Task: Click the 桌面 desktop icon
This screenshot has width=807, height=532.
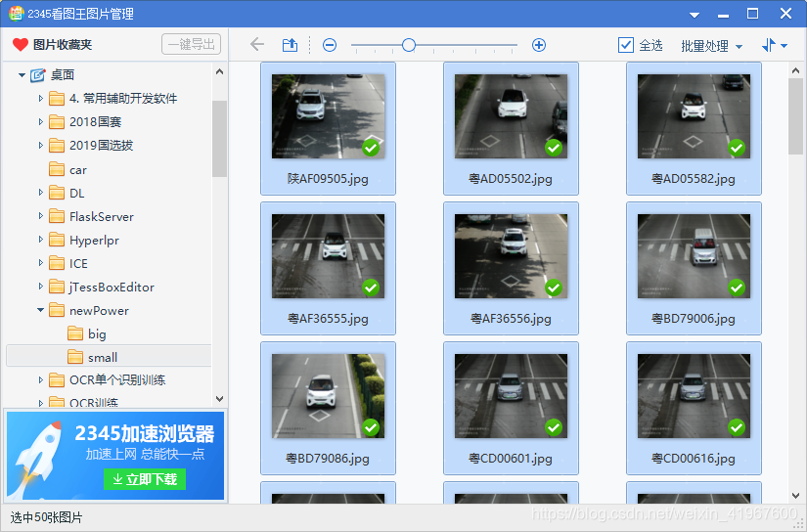Action: [37, 75]
